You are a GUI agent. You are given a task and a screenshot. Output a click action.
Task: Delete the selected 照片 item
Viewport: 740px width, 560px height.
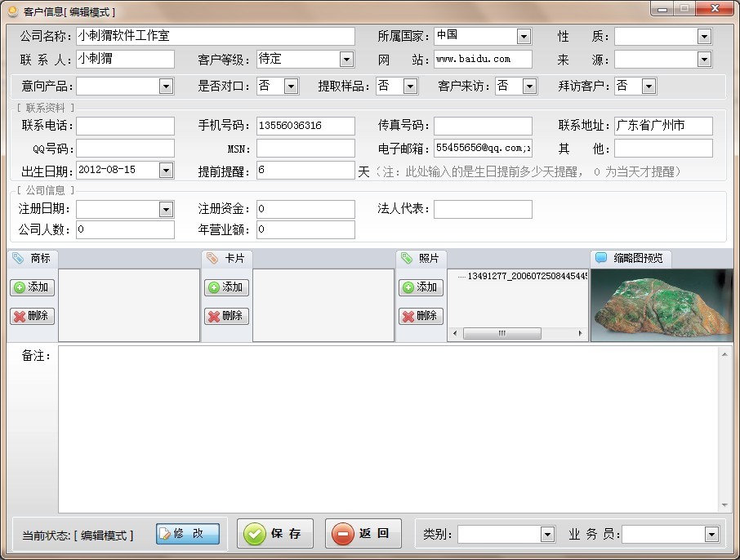[x=421, y=316]
